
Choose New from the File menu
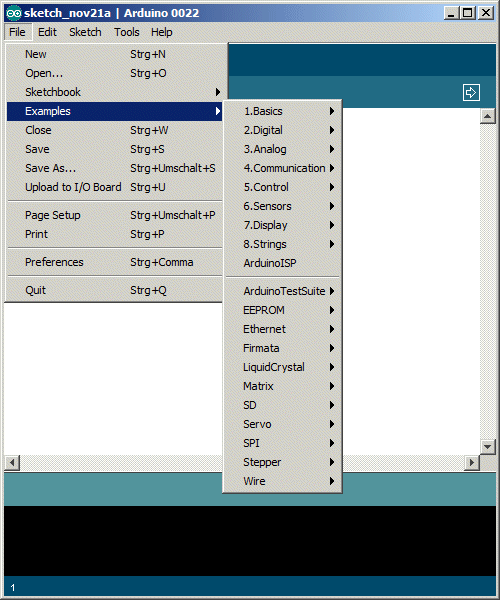114,54
